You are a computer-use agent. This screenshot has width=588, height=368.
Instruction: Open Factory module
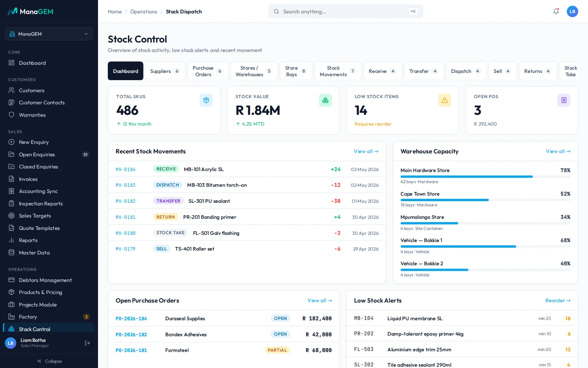click(x=49, y=317)
